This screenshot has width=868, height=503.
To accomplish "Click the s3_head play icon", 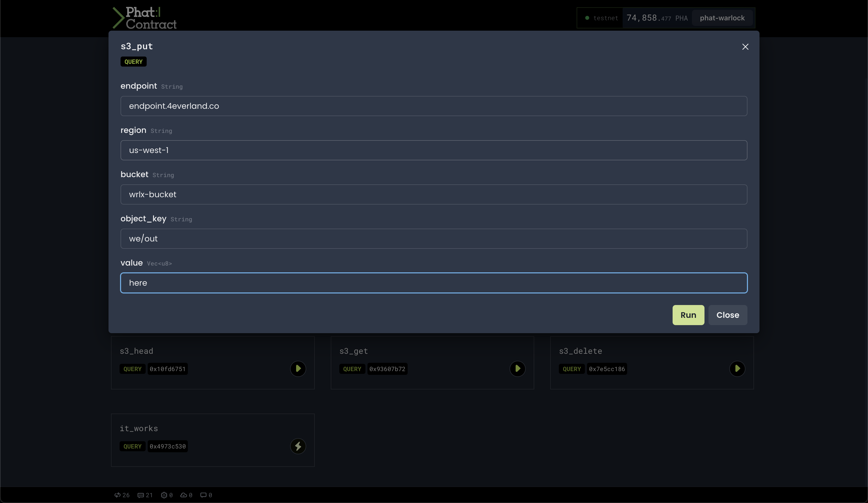I will click(x=298, y=369).
